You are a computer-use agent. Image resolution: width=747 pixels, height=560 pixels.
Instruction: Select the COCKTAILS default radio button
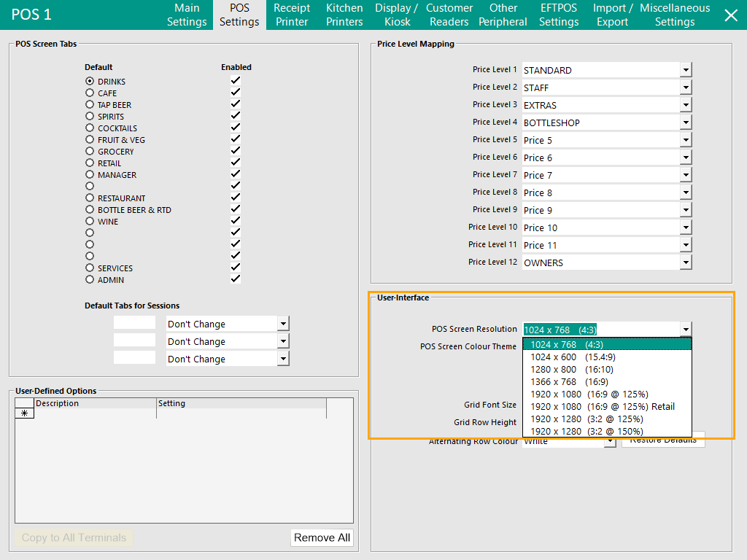point(90,128)
